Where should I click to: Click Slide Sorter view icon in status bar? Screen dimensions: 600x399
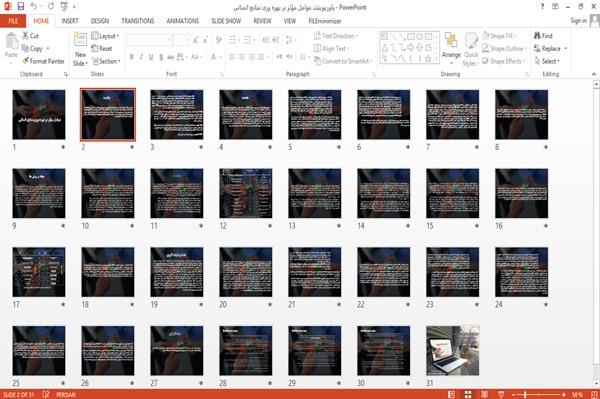(468, 394)
